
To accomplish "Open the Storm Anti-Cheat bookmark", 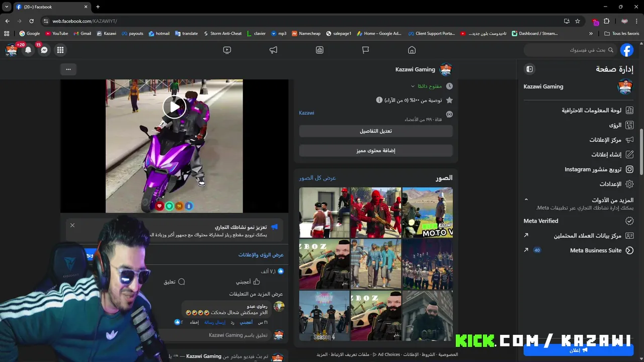I will (x=222, y=34).
